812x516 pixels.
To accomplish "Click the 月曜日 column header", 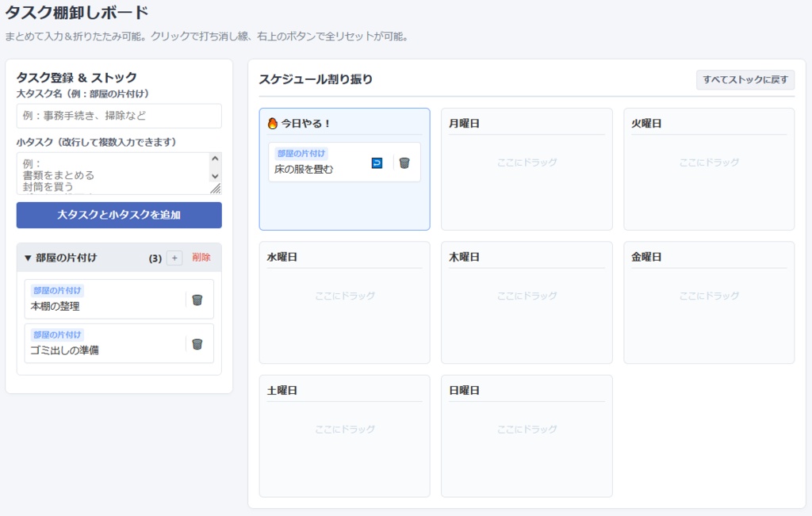I will (x=464, y=124).
